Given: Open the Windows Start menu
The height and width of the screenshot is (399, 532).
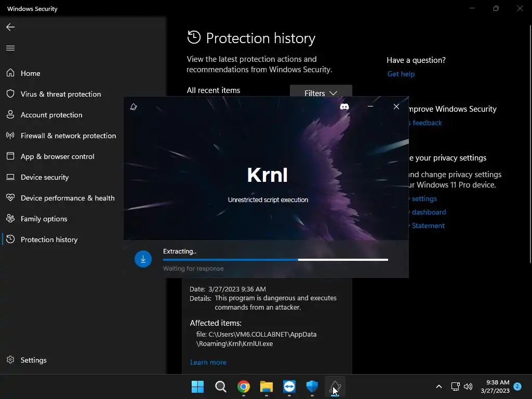Looking at the screenshot, I should [x=197, y=387].
